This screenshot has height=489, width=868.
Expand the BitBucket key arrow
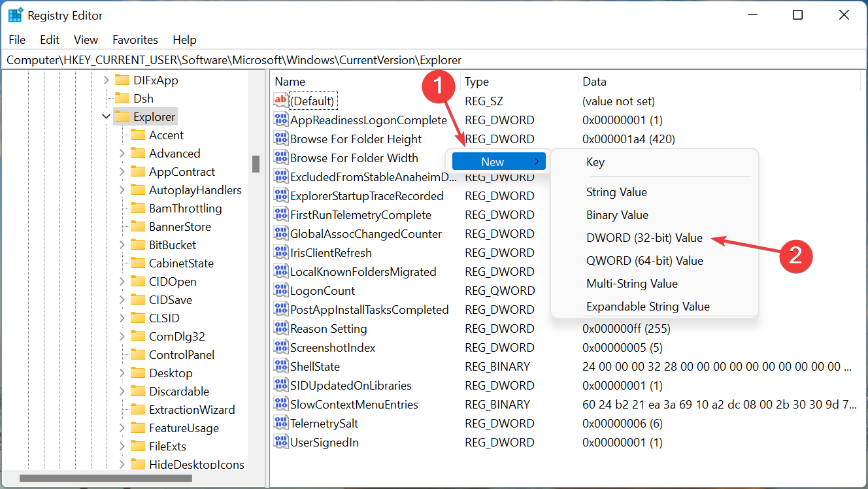[122, 245]
